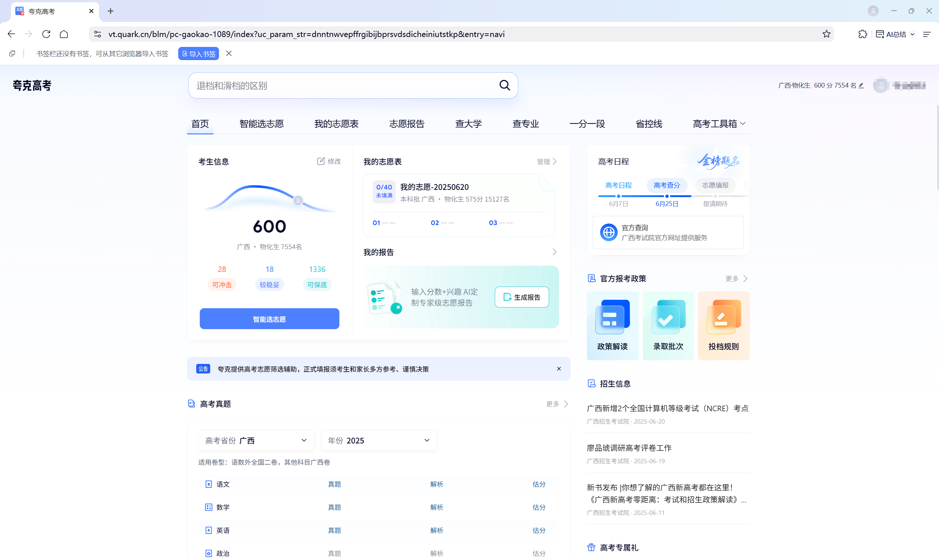
Task: Click the 智能选志愿 button
Action: [x=269, y=318]
